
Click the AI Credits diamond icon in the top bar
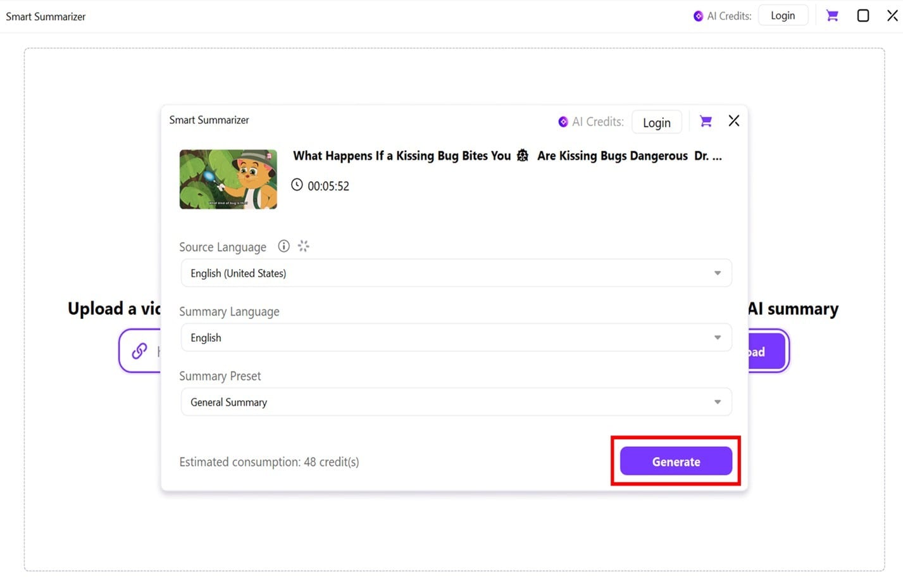[x=698, y=15]
